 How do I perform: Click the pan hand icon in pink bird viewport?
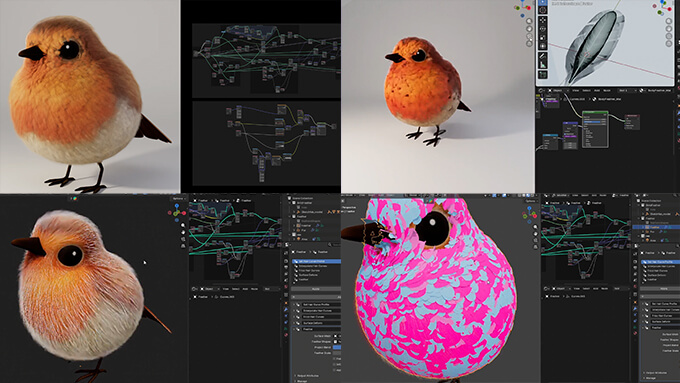(536, 233)
